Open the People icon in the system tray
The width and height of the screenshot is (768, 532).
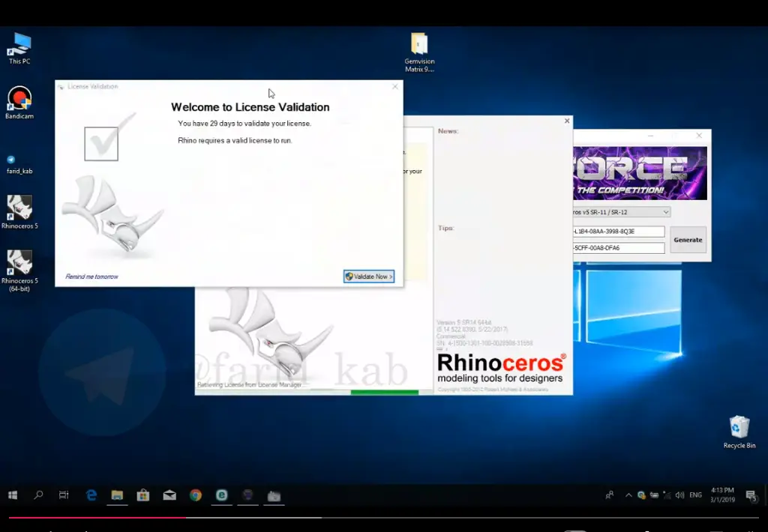[609, 495]
